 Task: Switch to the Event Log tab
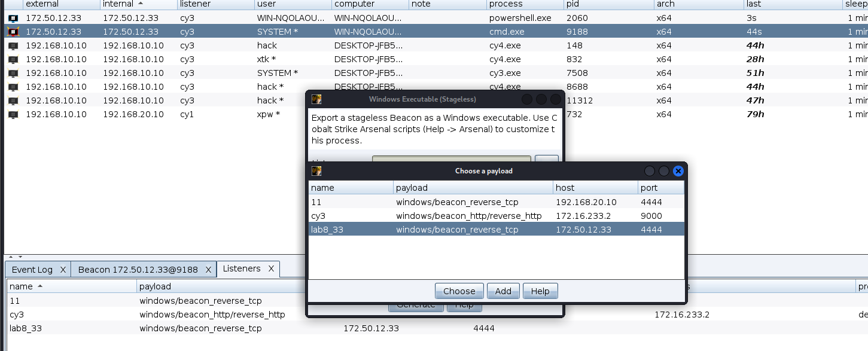pos(32,270)
